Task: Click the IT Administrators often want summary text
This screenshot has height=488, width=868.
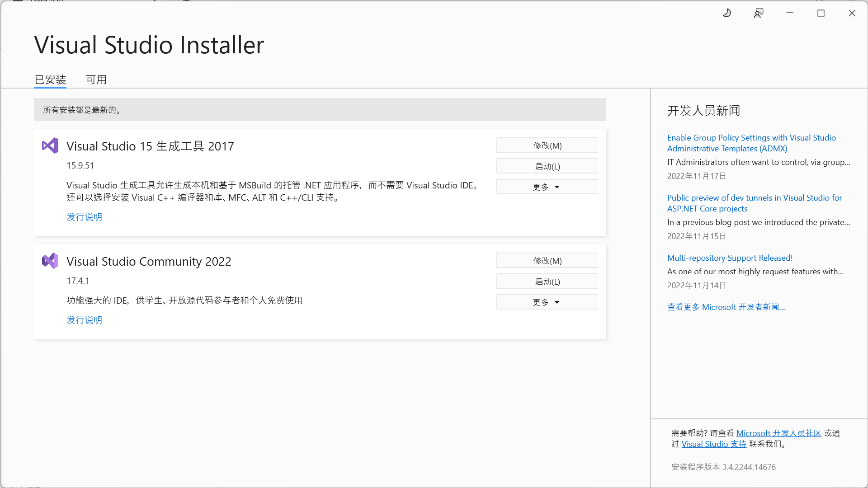Action: tap(759, 162)
